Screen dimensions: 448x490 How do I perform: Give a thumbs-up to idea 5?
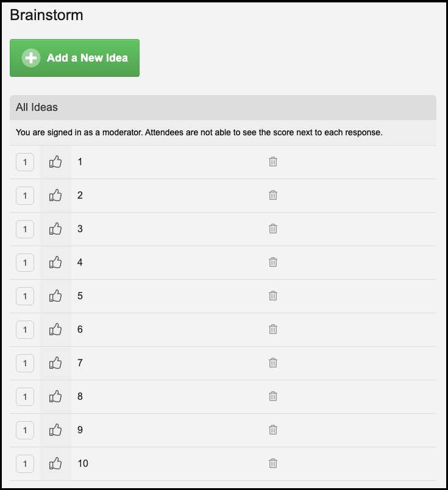tap(55, 296)
